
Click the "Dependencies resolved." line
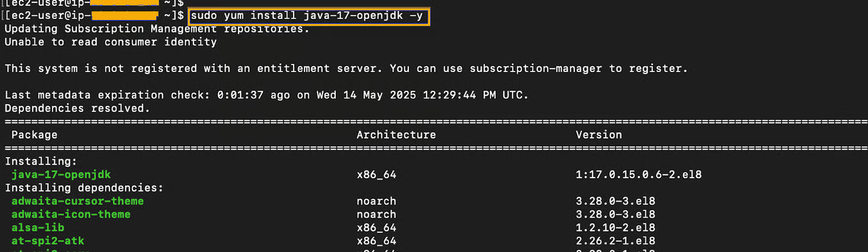pyautogui.click(x=77, y=108)
